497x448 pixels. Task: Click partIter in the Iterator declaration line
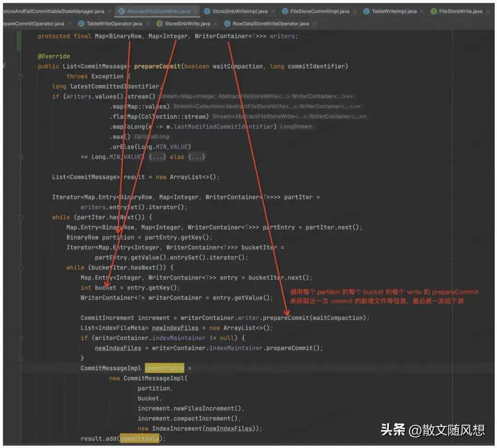(x=298, y=197)
